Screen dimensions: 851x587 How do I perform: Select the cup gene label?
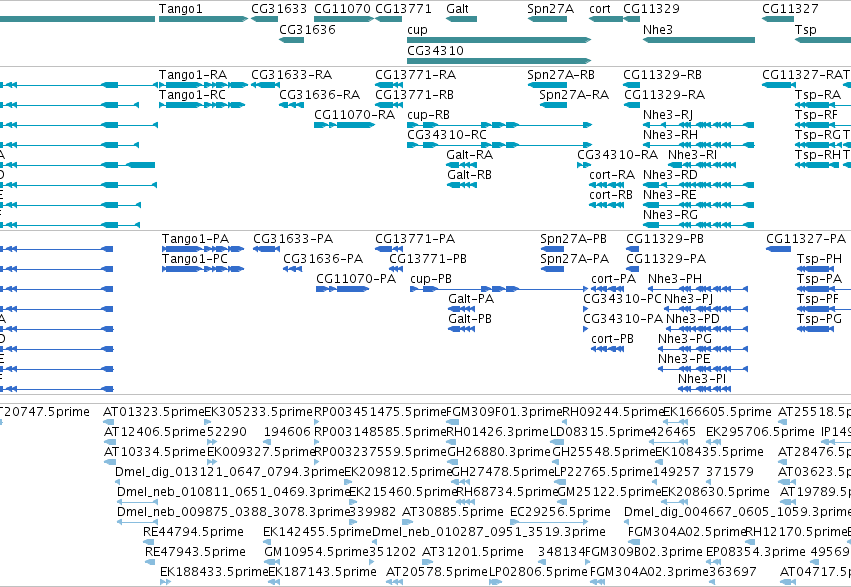tap(417, 29)
